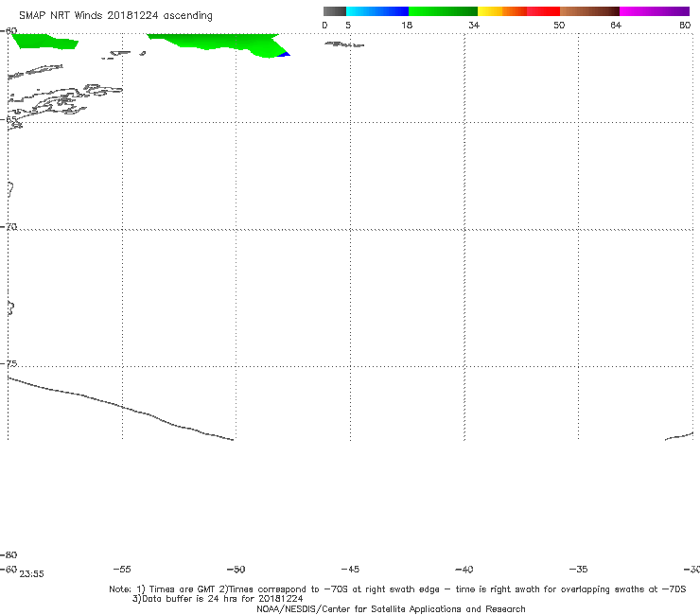The width and height of the screenshot is (700, 615).
Task: Click the green 18-34 segment of color bar
Action: click(443, 11)
